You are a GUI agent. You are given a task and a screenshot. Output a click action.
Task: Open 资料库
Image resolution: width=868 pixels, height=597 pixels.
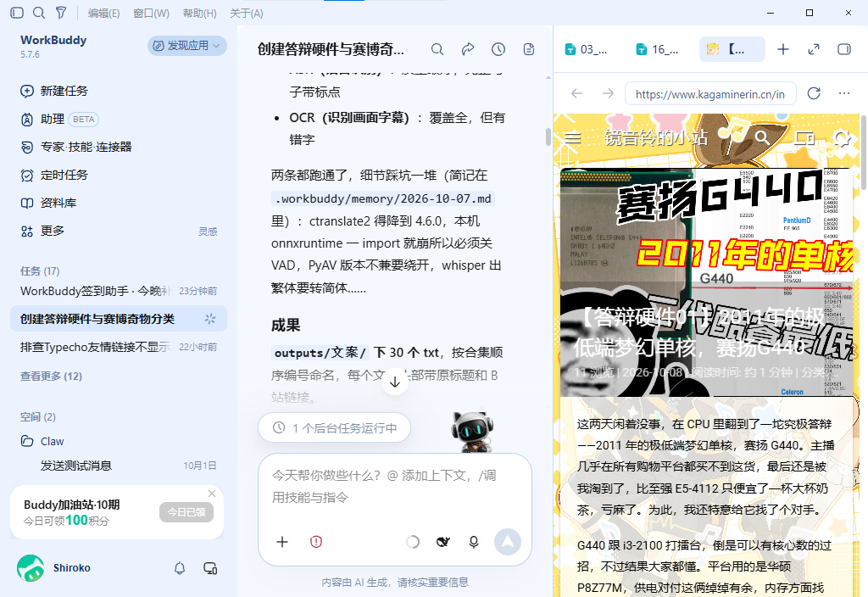click(48, 203)
